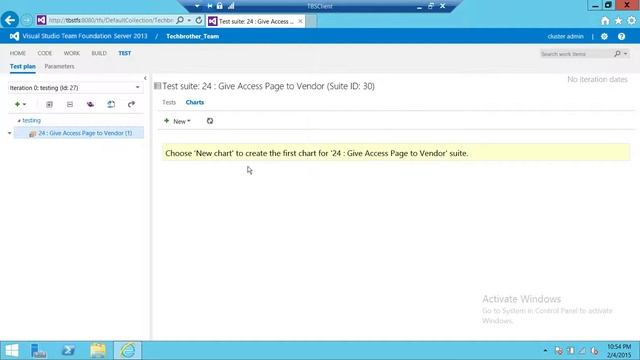Click the Search work items field
This screenshot has height=360, width=640.
pyautogui.click(x=576, y=54)
